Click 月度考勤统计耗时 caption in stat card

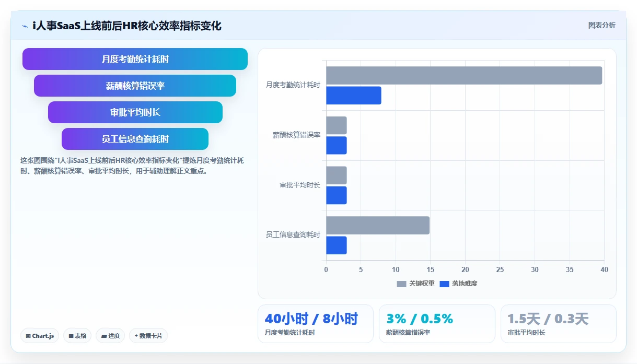tap(289, 332)
